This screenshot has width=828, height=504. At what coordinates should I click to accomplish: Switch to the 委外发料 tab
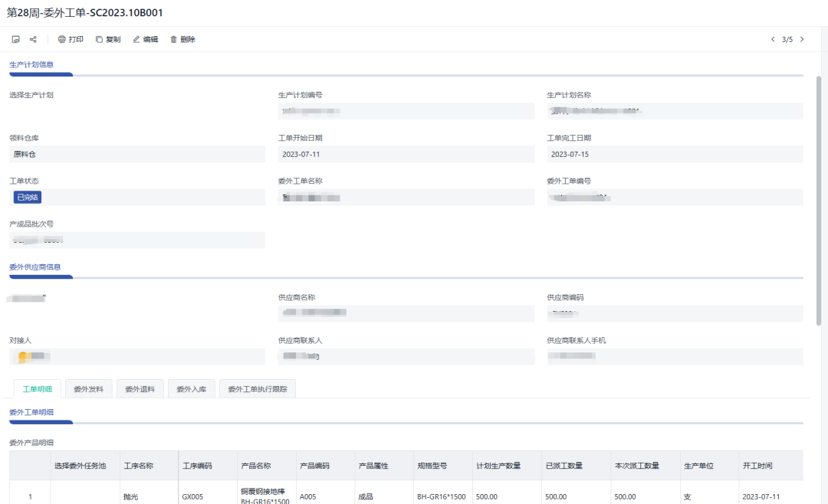89,389
